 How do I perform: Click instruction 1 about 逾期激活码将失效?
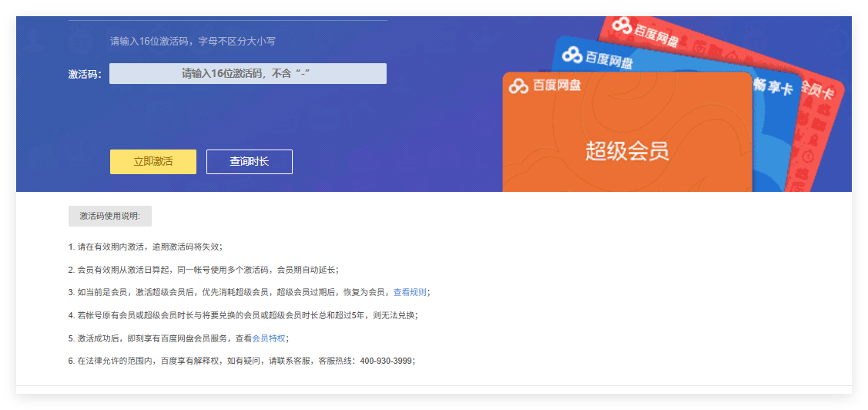146,247
